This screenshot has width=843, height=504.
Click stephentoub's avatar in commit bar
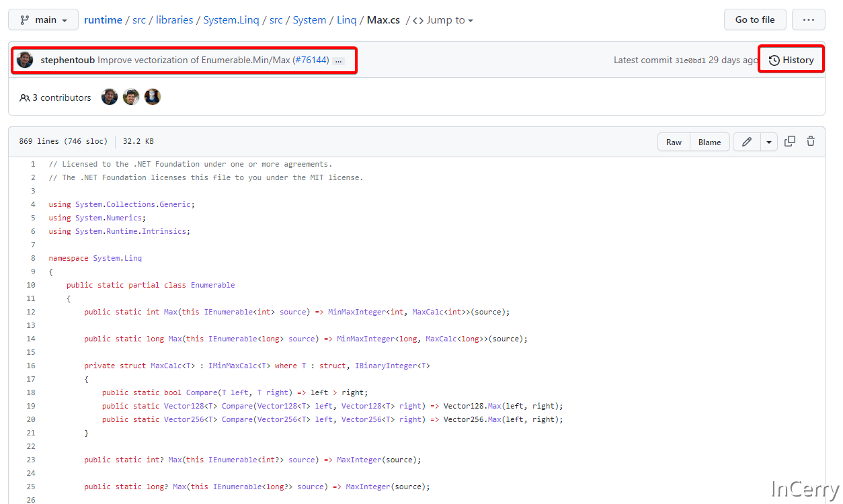point(25,60)
